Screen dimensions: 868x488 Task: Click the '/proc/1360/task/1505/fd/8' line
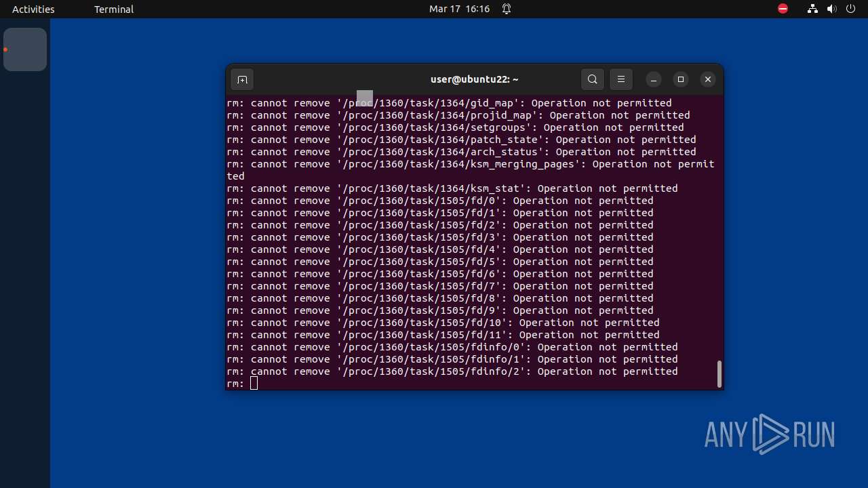pyautogui.click(x=440, y=298)
